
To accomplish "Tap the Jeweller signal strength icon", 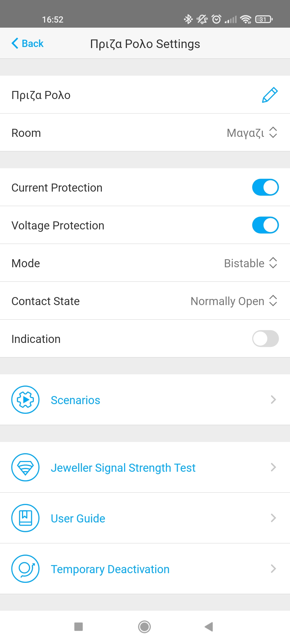I will [25, 467].
